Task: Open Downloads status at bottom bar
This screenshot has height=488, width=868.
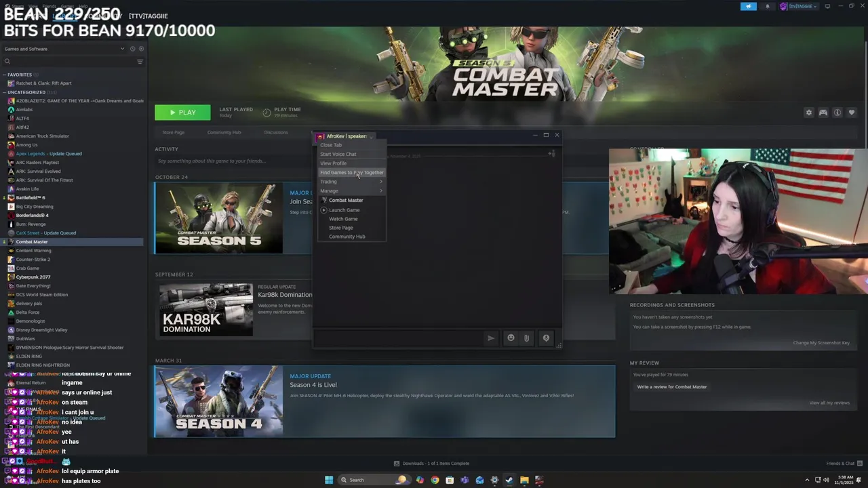Action: click(x=432, y=464)
